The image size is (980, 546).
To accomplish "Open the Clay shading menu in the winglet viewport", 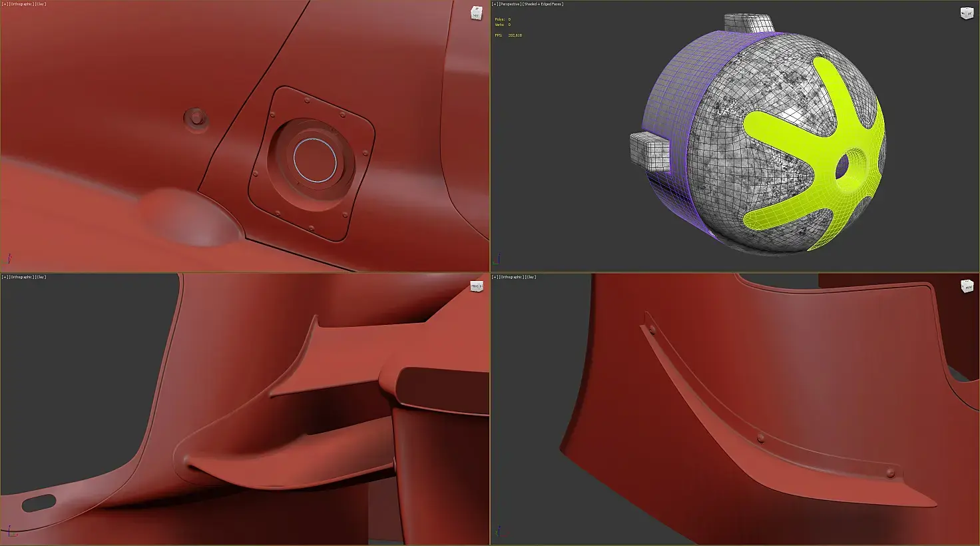I will click(40, 277).
